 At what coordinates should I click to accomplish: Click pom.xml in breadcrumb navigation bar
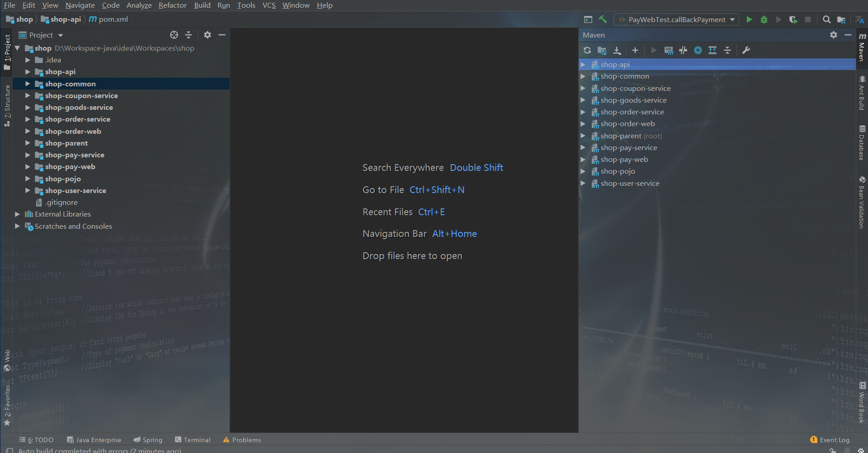(108, 19)
